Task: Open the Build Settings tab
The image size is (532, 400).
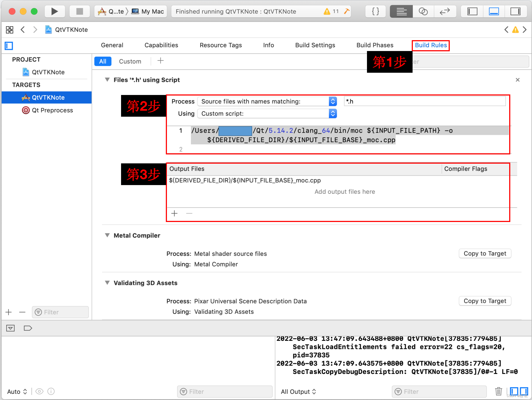Action: point(315,45)
